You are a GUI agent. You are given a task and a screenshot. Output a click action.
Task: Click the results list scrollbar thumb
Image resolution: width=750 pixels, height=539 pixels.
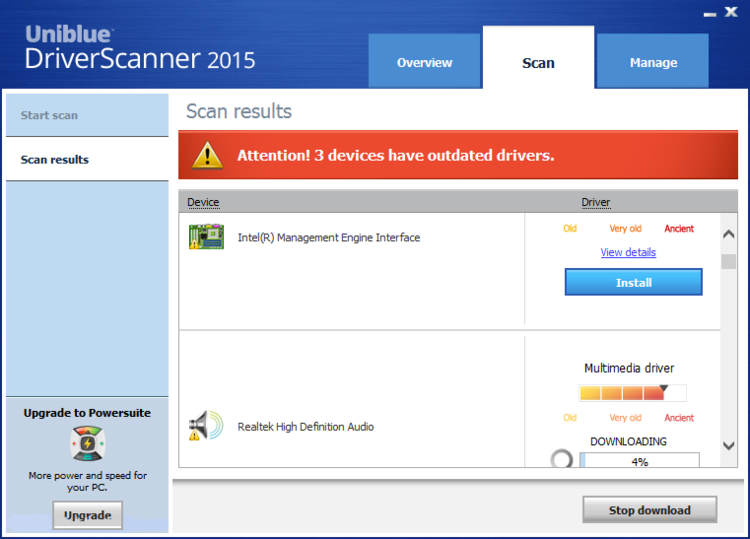point(728,261)
